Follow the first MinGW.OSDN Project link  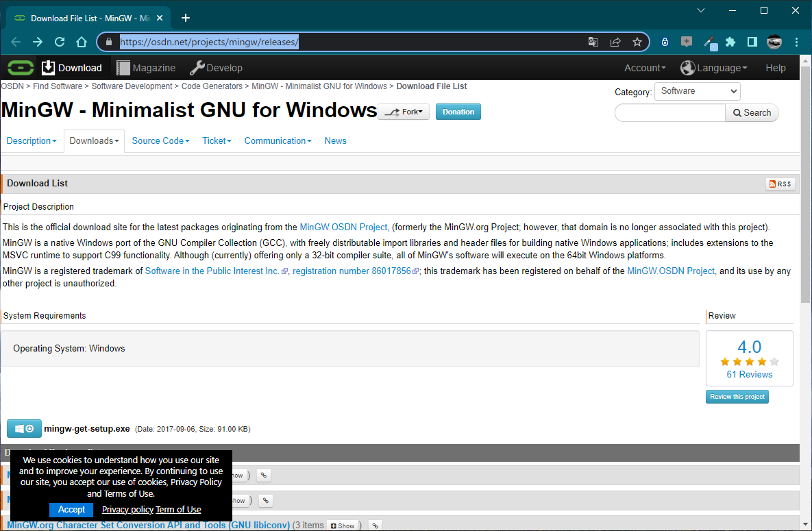pos(343,227)
